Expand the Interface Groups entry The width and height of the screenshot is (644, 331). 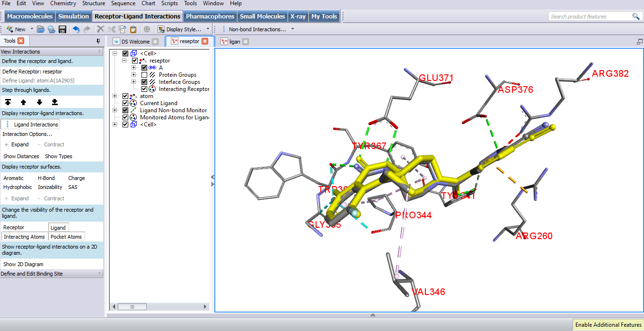(133, 81)
